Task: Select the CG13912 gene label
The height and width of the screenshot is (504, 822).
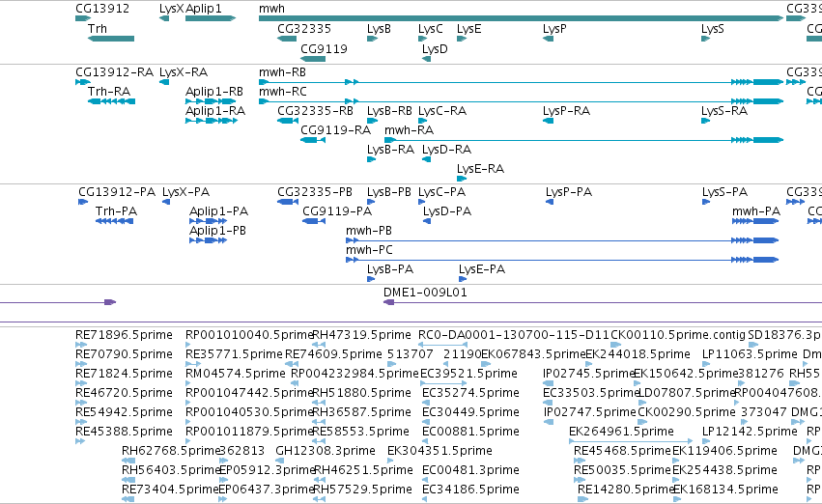Action: (x=102, y=9)
